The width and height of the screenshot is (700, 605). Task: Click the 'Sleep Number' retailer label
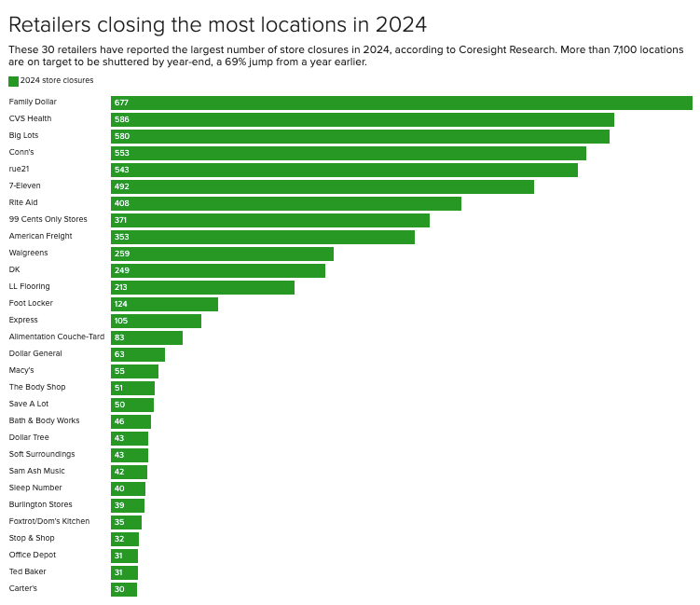point(35,488)
